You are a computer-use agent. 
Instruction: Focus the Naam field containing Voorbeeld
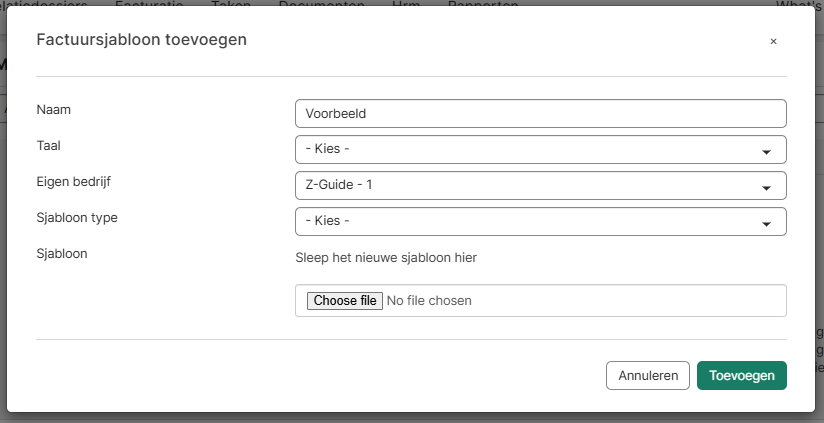pos(541,114)
